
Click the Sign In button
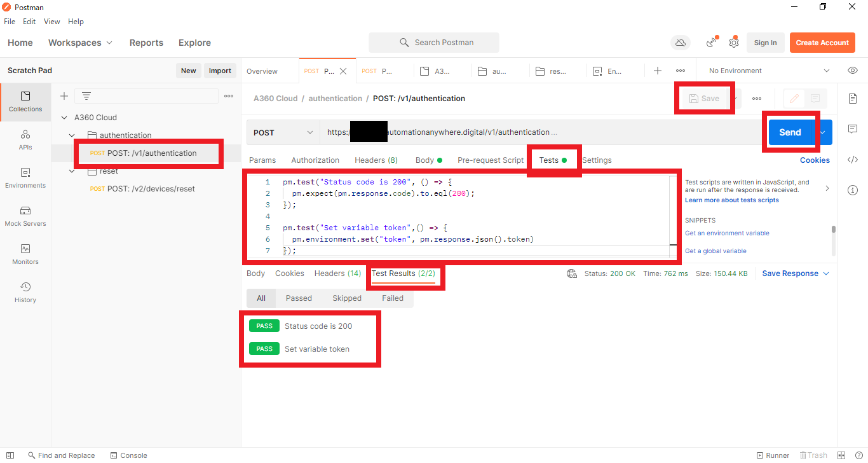pyautogui.click(x=765, y=43)
